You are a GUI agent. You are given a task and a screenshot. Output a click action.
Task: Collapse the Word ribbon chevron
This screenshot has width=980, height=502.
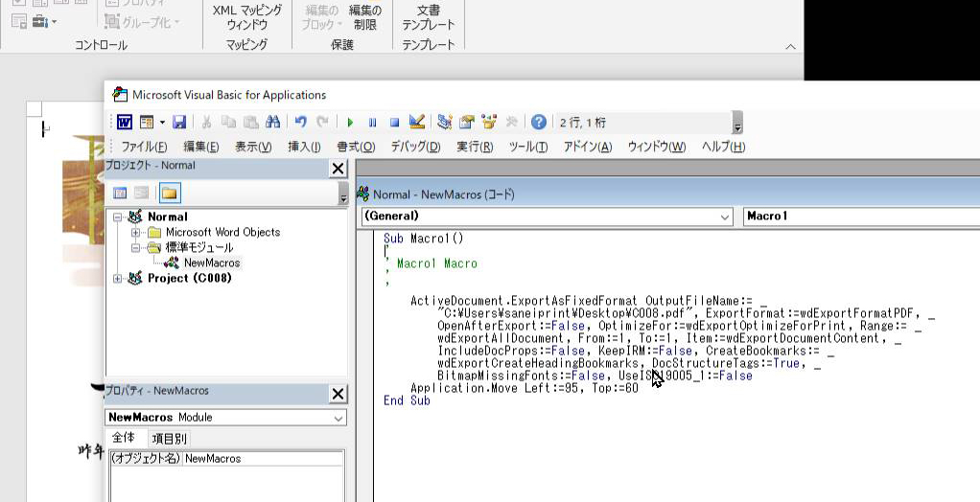tap(790, 46)
